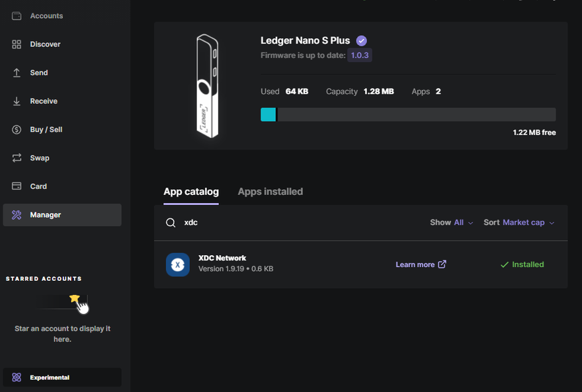The height and width of the screenshot is (392, 582).
Task: Open the Learn more link for XDC
Action: tap(421, 264)
